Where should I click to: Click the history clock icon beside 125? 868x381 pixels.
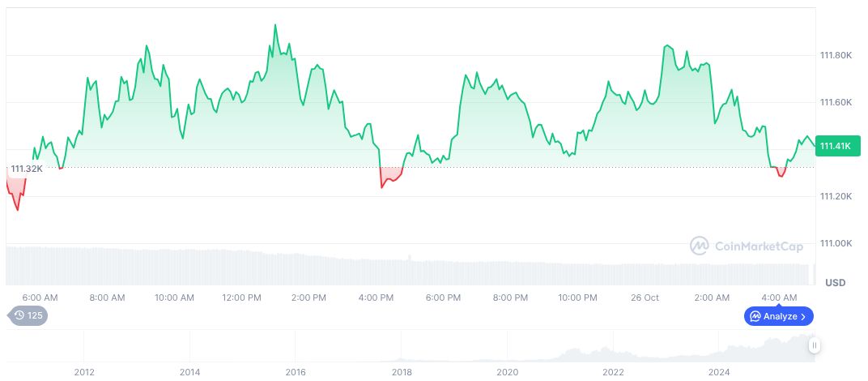[x=19, y=315]
